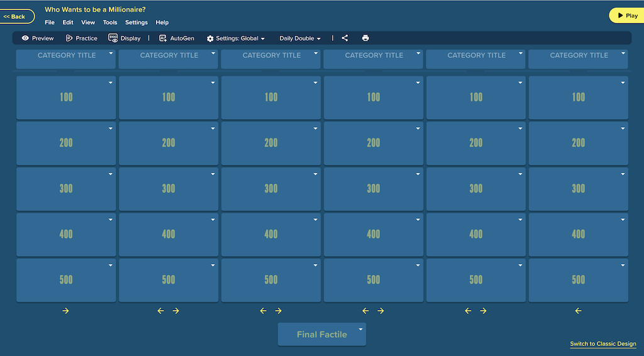Click the printer icon in toolbar
Screen dimensions: 644x356
click(365, 38)
